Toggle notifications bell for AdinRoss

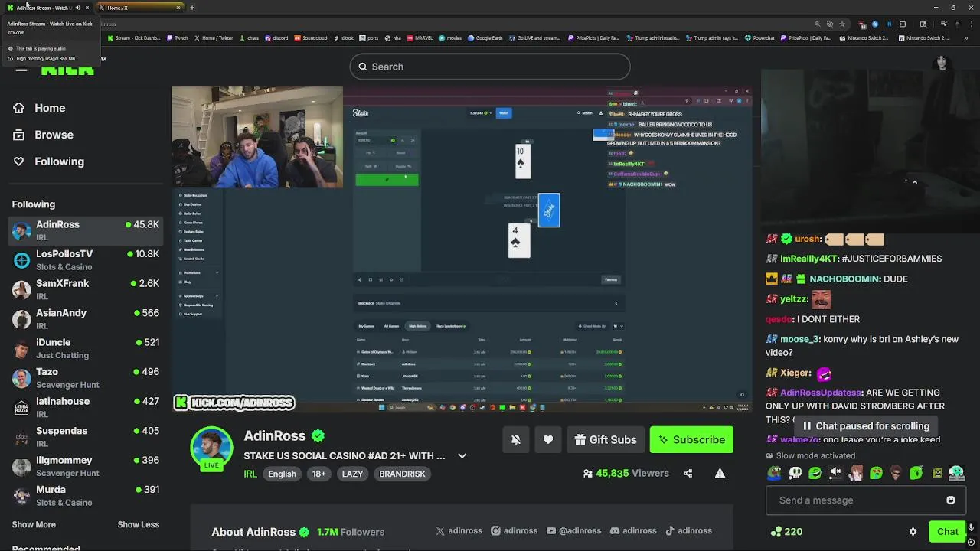point(516,439)
